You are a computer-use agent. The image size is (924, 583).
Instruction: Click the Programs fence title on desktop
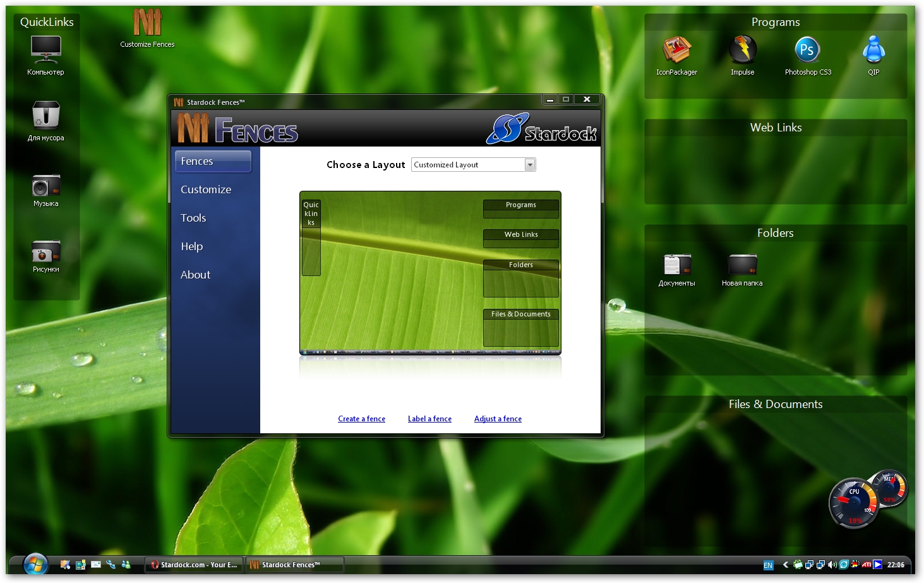pyautogui.click(x=776, y=22)
